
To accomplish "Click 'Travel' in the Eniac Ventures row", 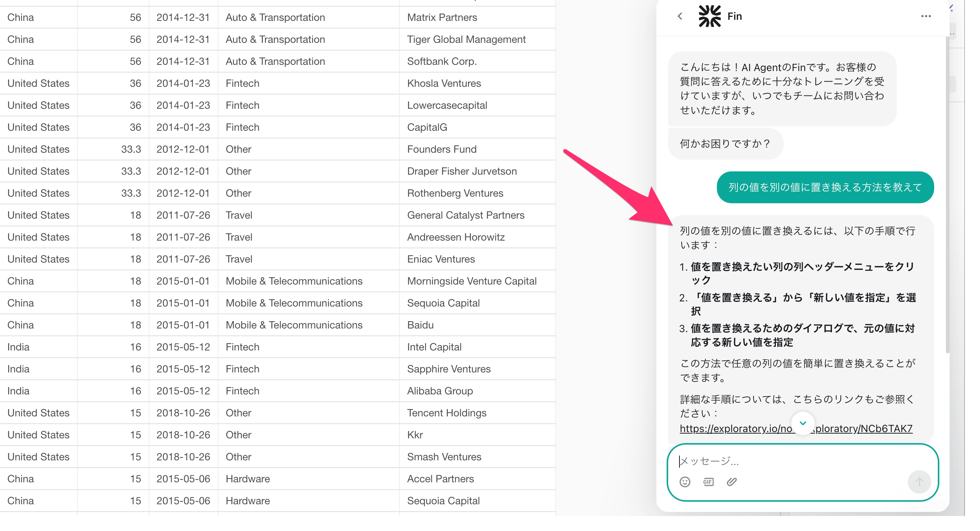I will (x=239, y=259).
